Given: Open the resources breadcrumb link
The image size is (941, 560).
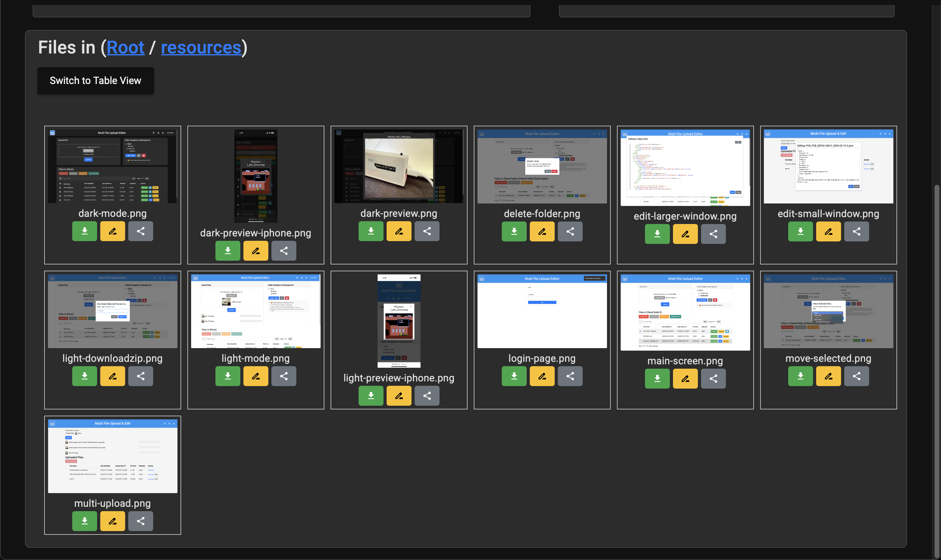Looking at the screenshot, I should [201, 48].
